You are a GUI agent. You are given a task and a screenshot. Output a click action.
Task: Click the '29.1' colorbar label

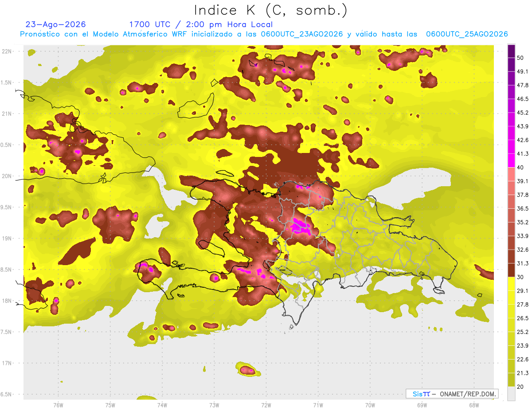[523, 290]
